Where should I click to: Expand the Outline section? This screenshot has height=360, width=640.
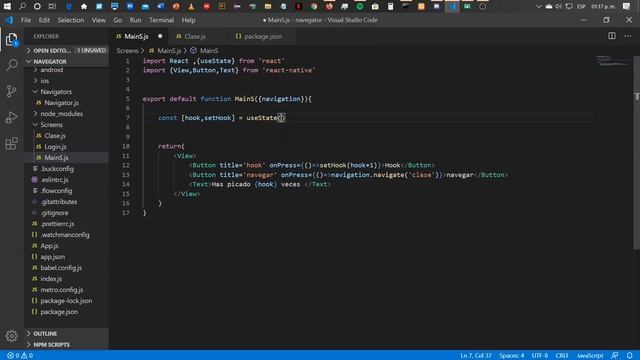[67, 333]
